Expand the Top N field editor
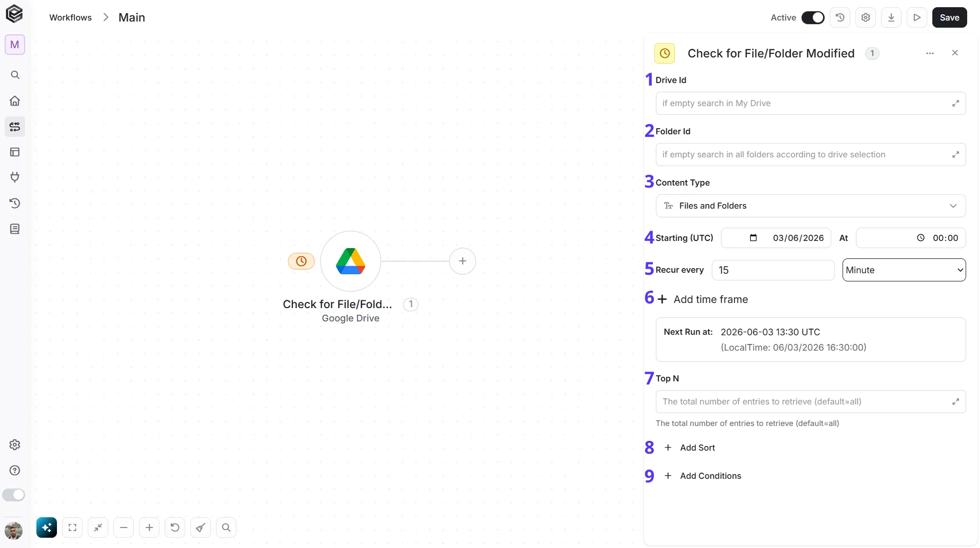 955,401
